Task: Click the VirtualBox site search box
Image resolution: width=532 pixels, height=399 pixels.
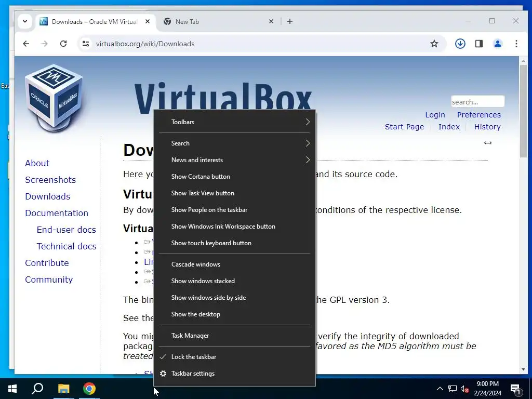Action: (478, 102)
